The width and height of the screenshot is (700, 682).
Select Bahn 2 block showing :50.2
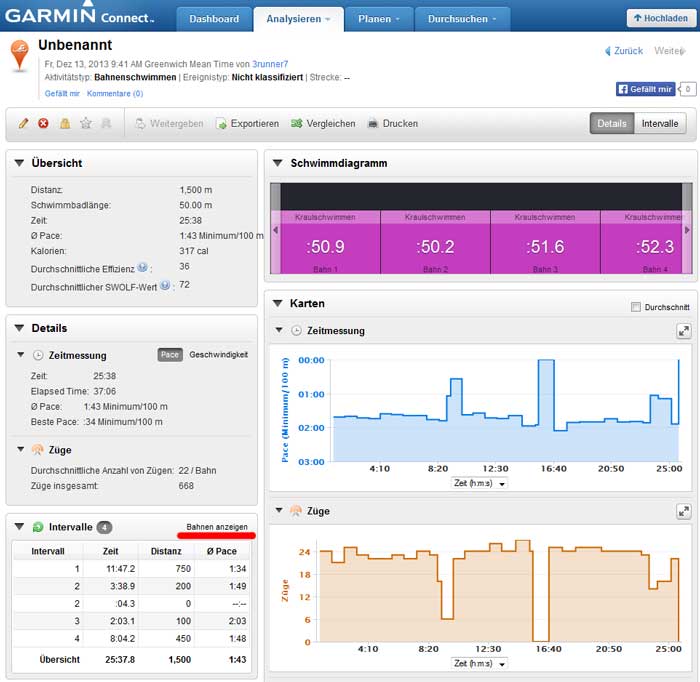click(x=435, y=242)
